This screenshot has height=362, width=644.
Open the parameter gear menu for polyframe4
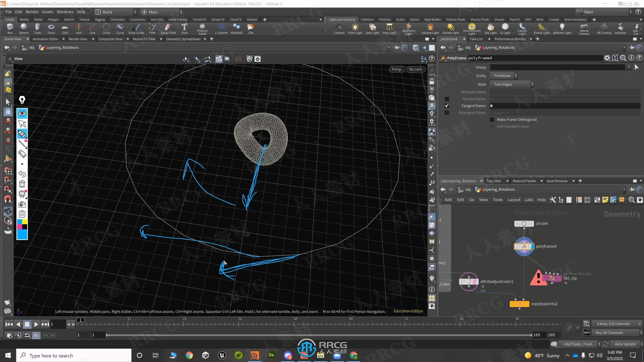pyautogui.click(x=607, y=58)
